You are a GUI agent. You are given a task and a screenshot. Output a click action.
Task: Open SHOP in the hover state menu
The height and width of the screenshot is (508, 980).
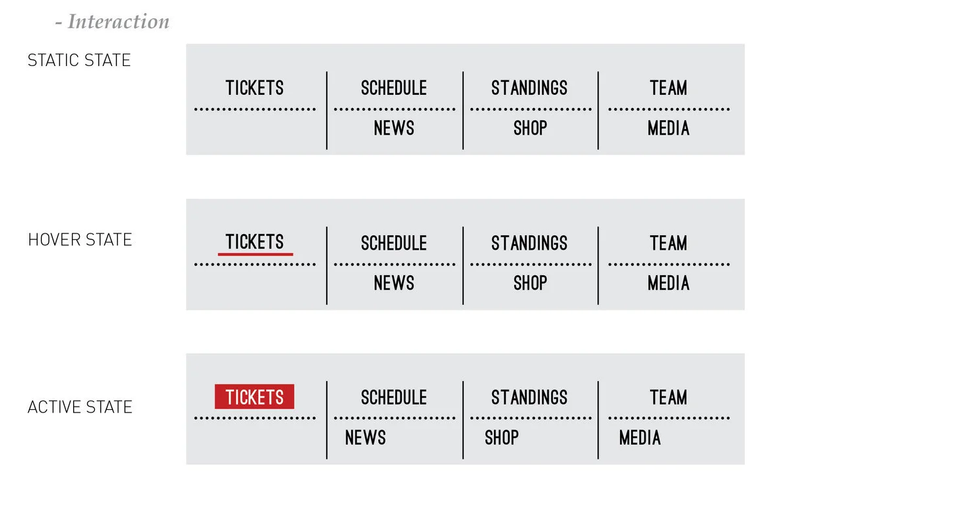click(530, 283)
